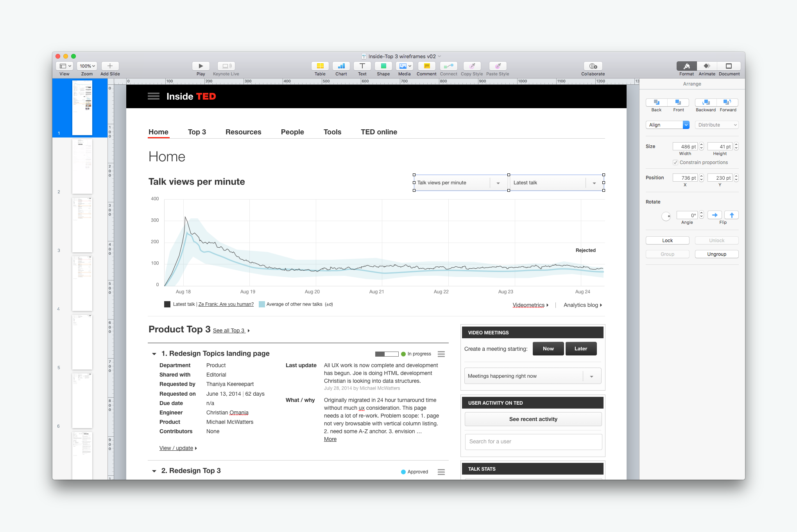This screenshot has width=797, height=532.
Task: Click the Keynote Live icon
Action: 226,66
